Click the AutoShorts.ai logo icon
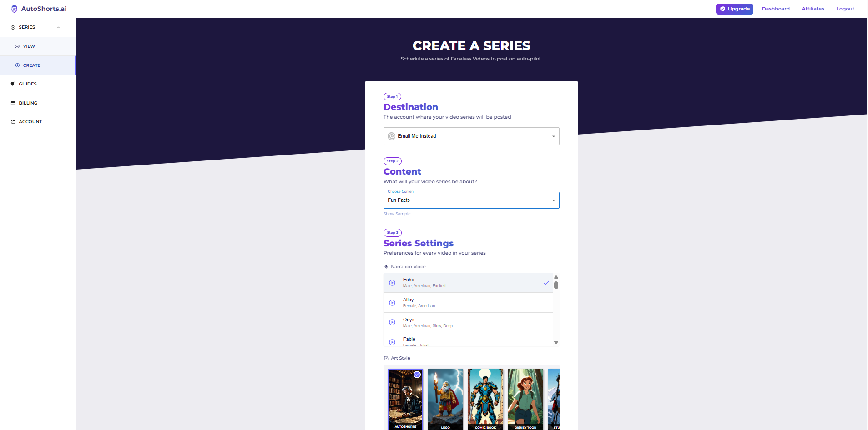 (14, 9)
